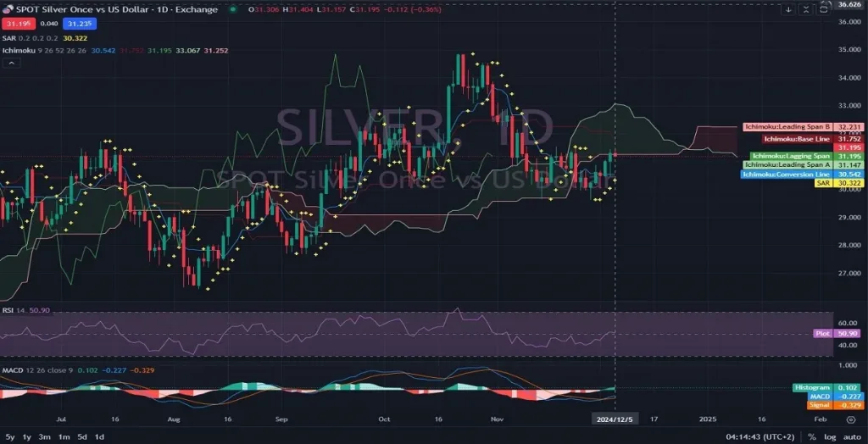Click the blue buy price 31.235 button
This screenshot has height=444, width=868.
pyautogui.click(x=80, y=23)
